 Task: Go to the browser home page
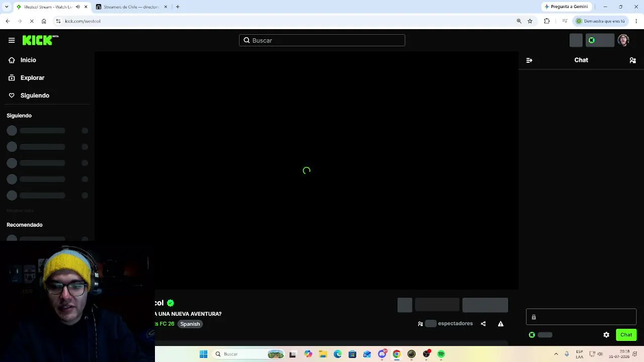(x=44, y=21)
